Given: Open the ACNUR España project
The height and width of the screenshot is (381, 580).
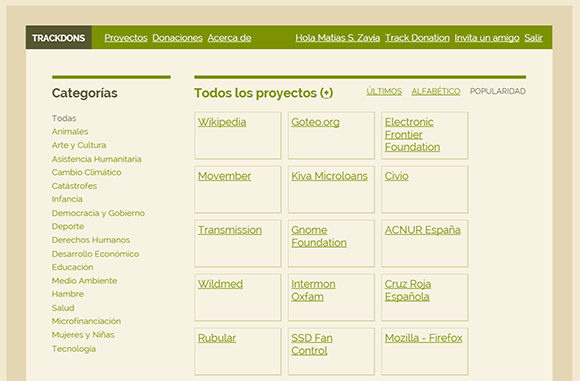Looking at the screenshot, I should (x=422, y=230).
